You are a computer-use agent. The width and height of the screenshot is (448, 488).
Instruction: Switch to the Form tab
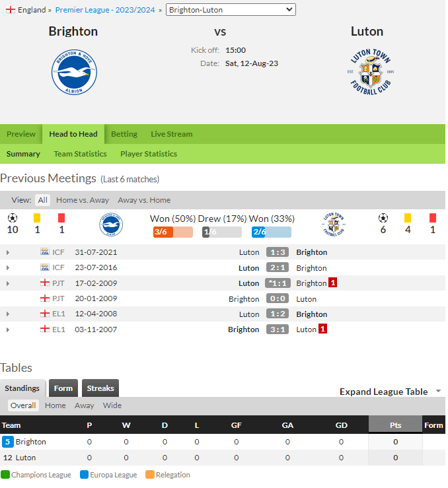point(63,388)
